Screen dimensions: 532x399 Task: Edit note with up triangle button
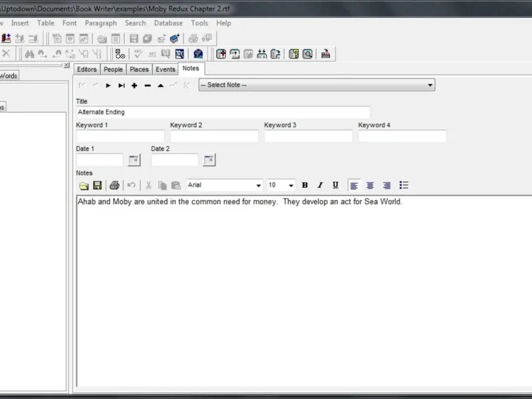point(161,86)
